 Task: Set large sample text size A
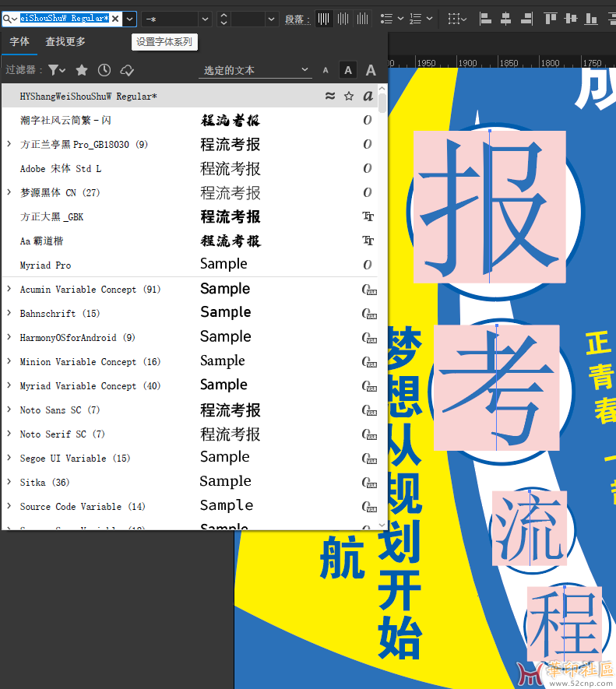371,70
